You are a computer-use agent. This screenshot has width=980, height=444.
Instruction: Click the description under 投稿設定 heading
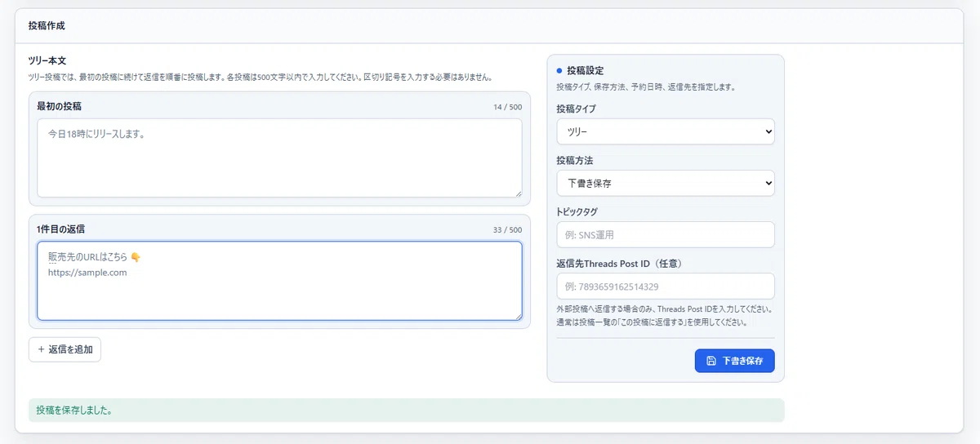[646, 87]
